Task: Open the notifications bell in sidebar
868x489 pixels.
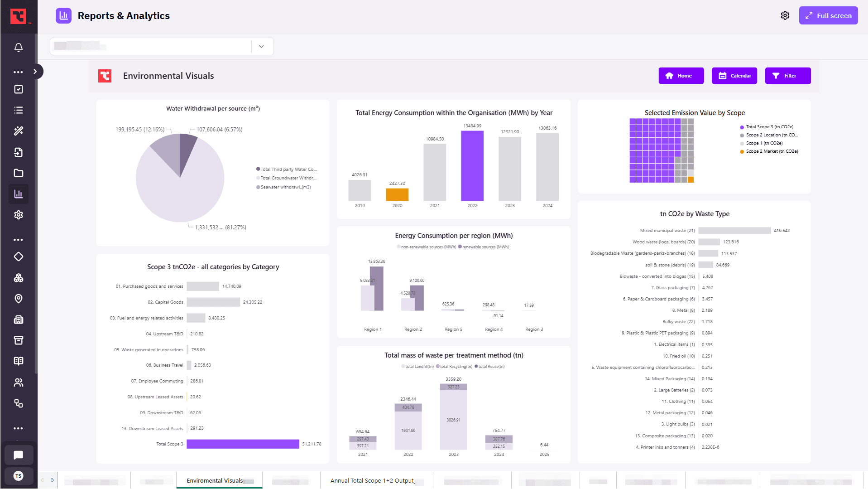Action: coord(19,48)
